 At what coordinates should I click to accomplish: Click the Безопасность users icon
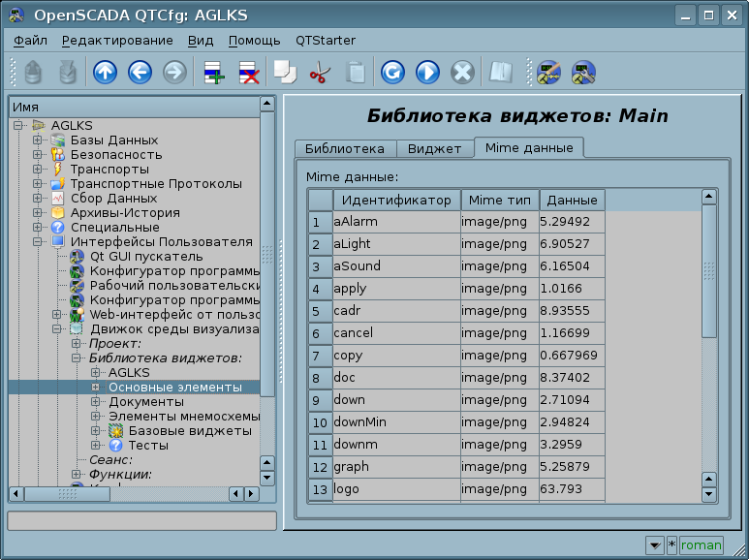click(x=58, y=155)
